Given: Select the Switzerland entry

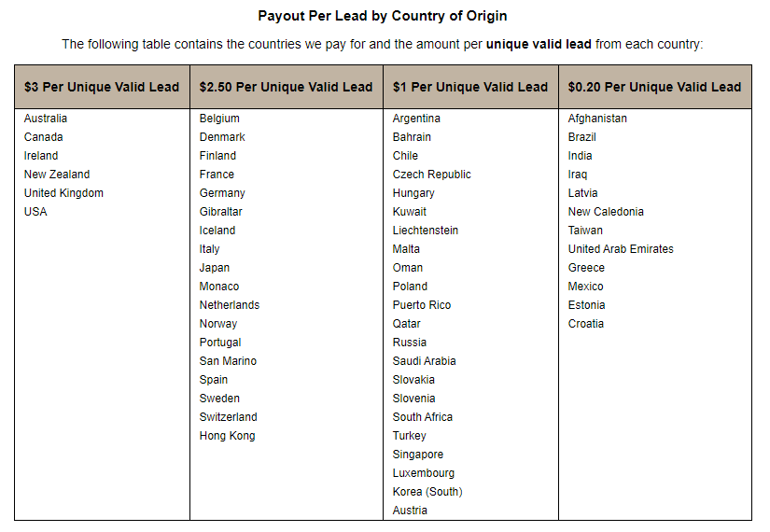Looking at the screenshot, I should click(x=228, y=417).
